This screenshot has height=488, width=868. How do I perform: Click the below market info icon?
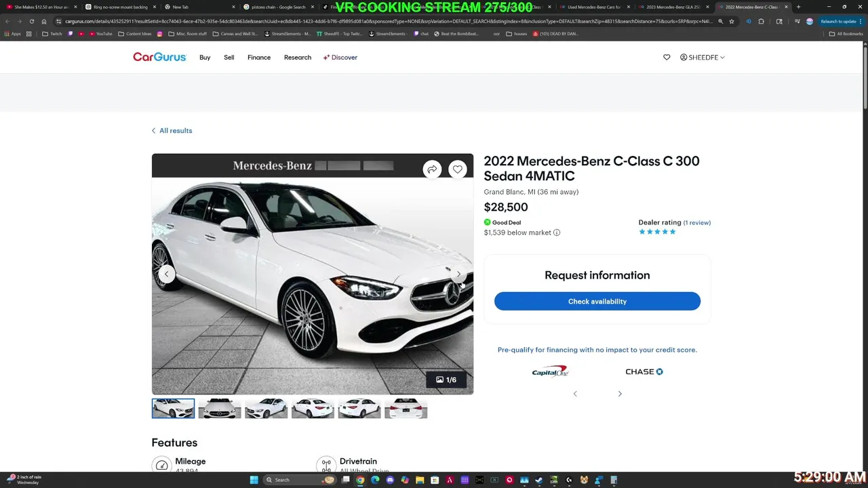click(x=557, y=232)
